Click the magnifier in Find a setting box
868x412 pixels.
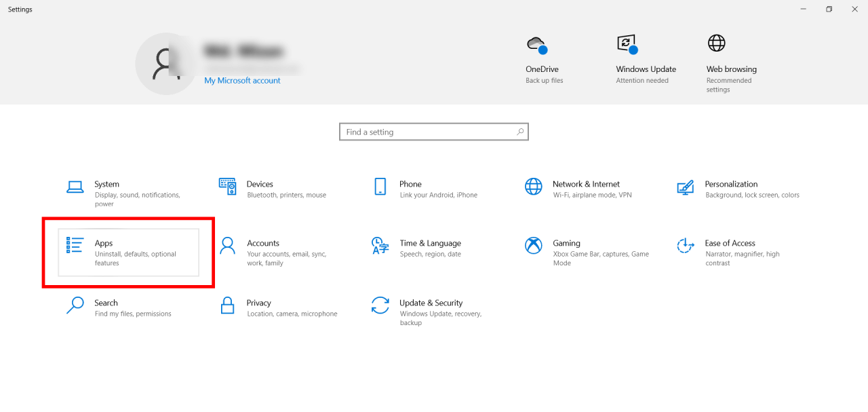point(520,132)
